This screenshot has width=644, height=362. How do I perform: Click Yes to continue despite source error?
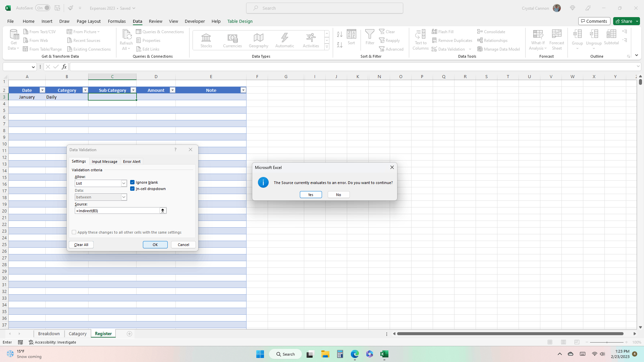pos(310,194)
